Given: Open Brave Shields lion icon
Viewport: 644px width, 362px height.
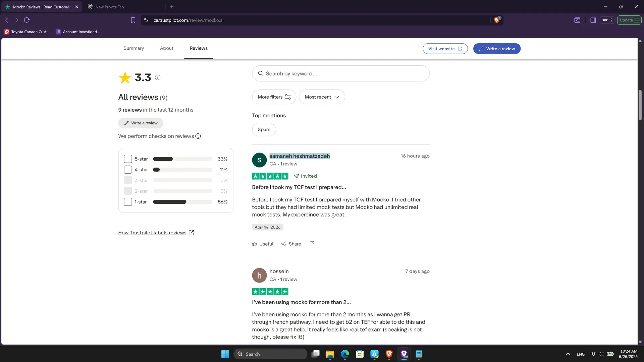Looking at the screenshot, I should (497, 20).
